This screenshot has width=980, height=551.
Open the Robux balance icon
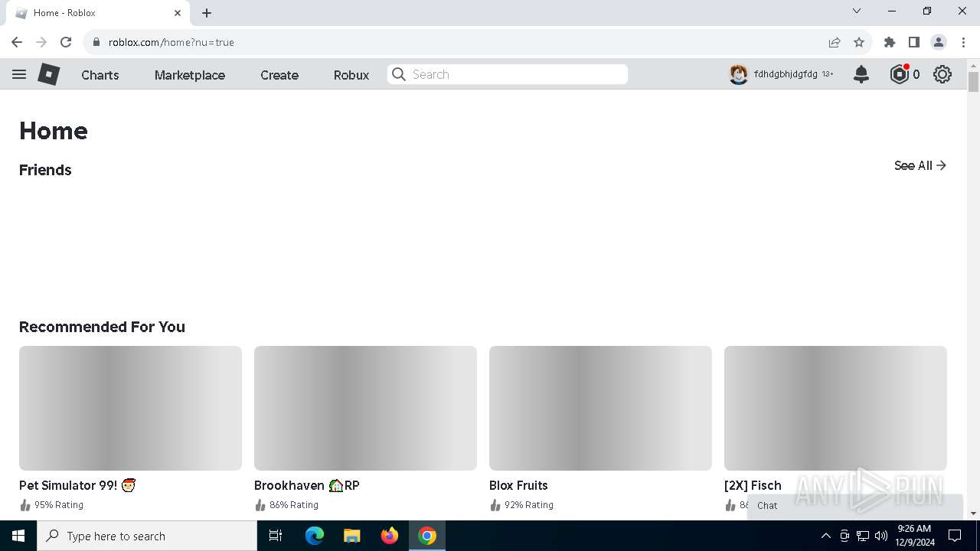tap(899, 74)
